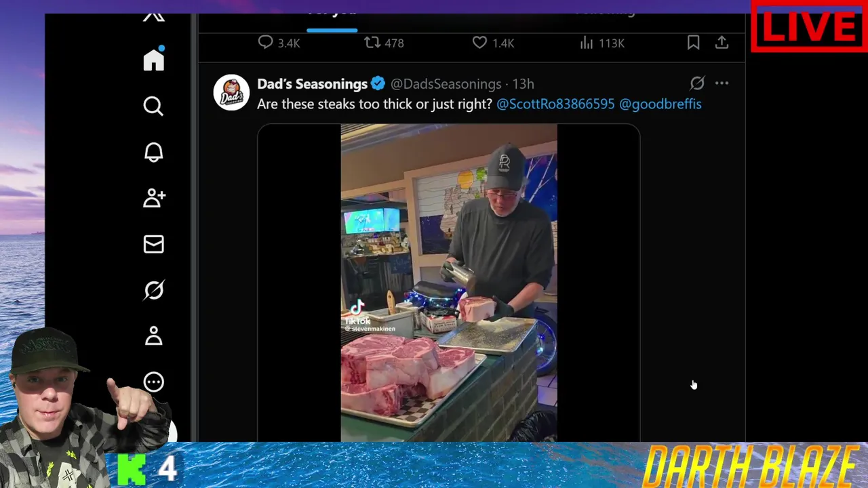Open the @ScottRo83866595 mention
Screen dimensions: 868x488
tap(555, 104)
